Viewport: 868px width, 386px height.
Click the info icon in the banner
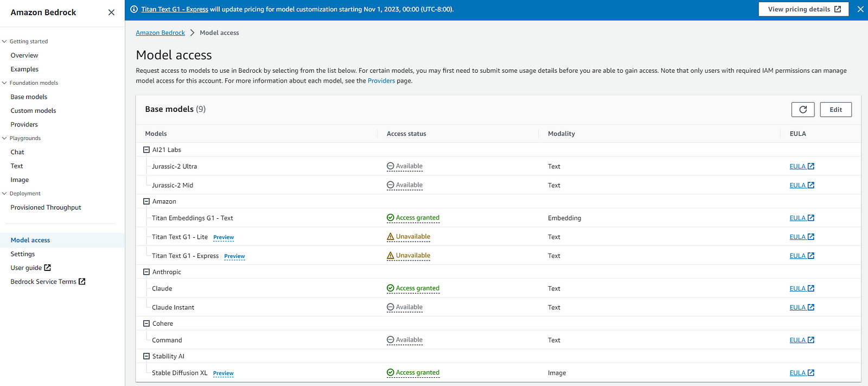pyautogui.click(x=134, y=9)
